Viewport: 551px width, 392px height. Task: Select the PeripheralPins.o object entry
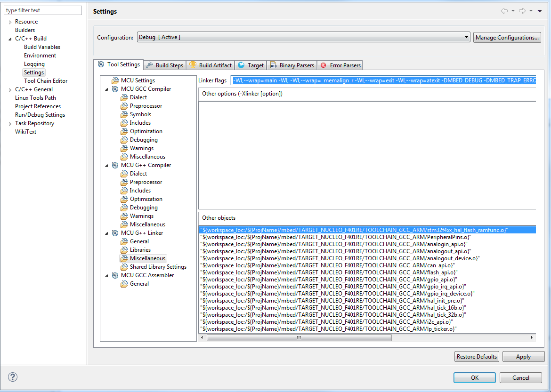pos(335,237)
